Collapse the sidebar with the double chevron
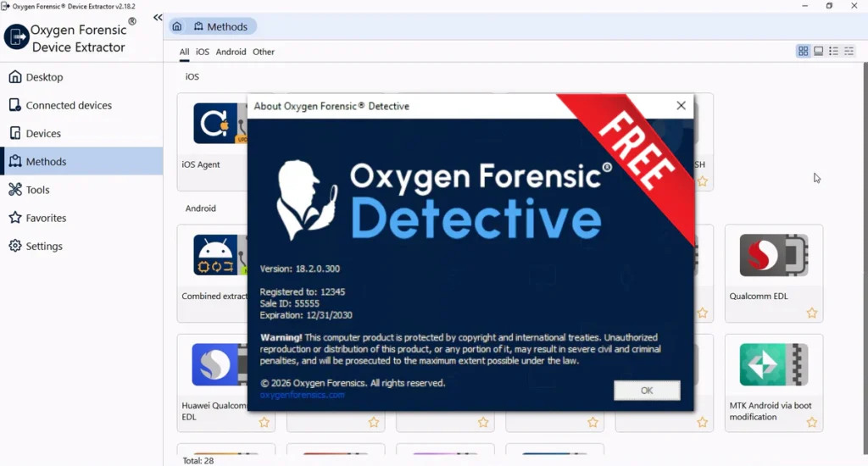The width and height of the screenshot is (868, 466). [158, 18]
